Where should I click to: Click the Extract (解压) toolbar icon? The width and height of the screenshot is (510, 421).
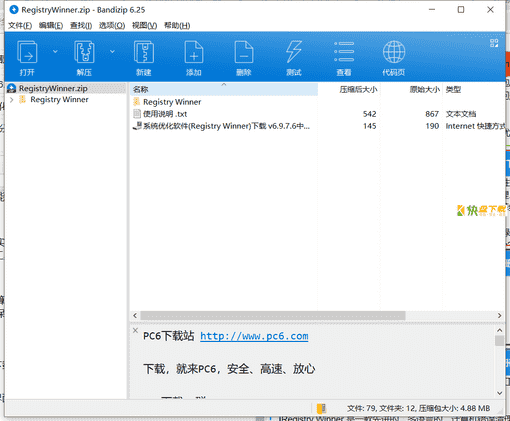pos(84,52)
